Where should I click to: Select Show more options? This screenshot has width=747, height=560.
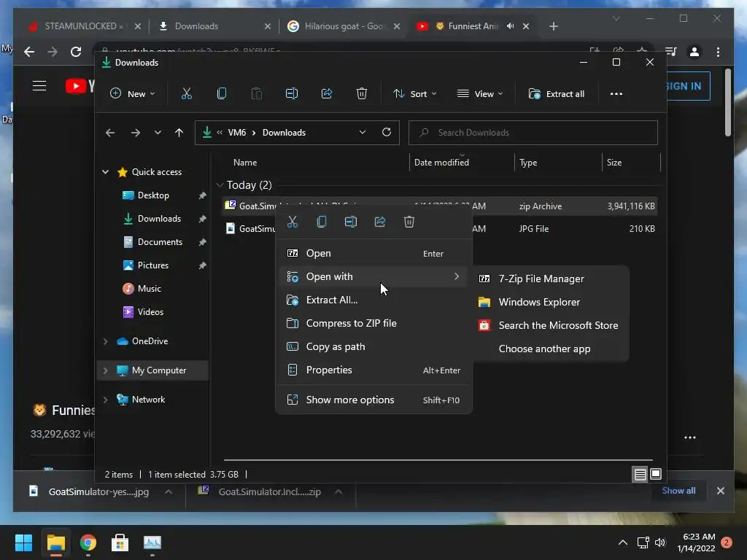click(x=373, y=400)
